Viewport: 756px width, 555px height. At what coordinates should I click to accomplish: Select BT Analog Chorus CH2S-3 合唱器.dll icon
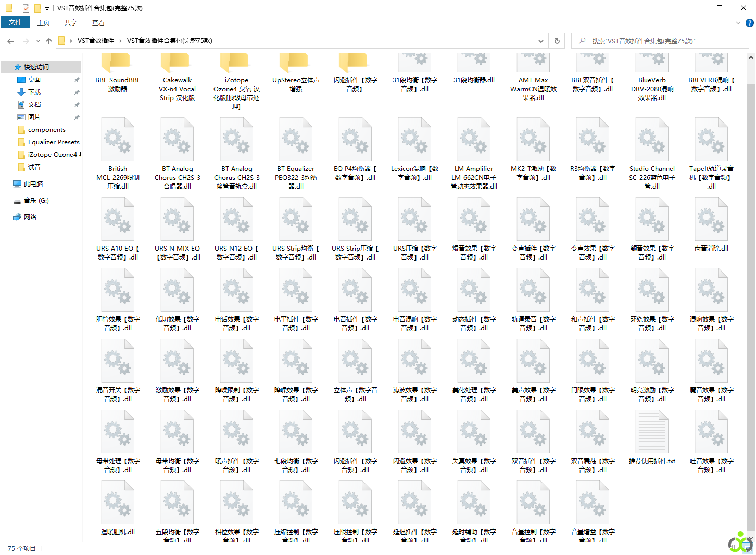coord(177,139)
